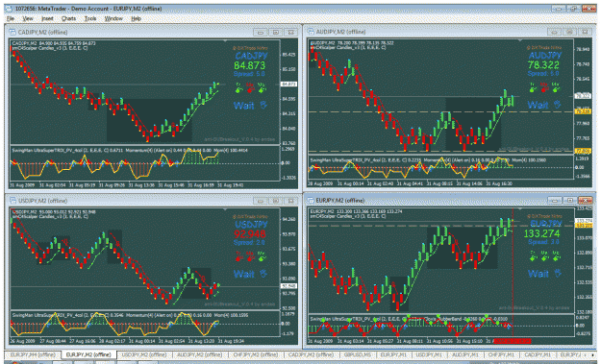Image resolution: width=601 pixels, height=364 pixels.
Task: Switch to the EURJPY,H4 (offline) chart tab
Action: (x=33, y=354)
